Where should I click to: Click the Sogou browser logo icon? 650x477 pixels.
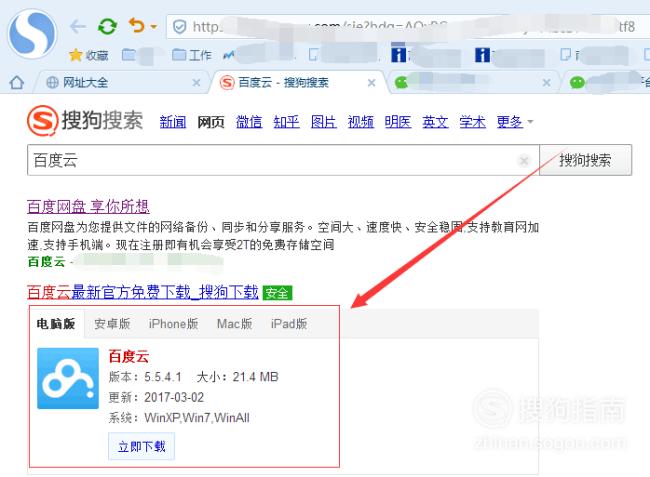click(x=32, y=33)
